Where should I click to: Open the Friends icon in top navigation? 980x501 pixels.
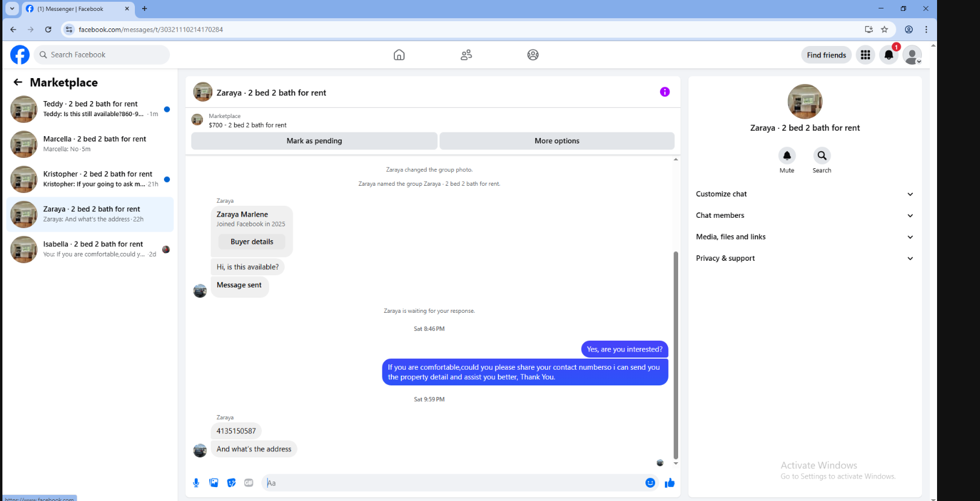(x=466, y=55)
